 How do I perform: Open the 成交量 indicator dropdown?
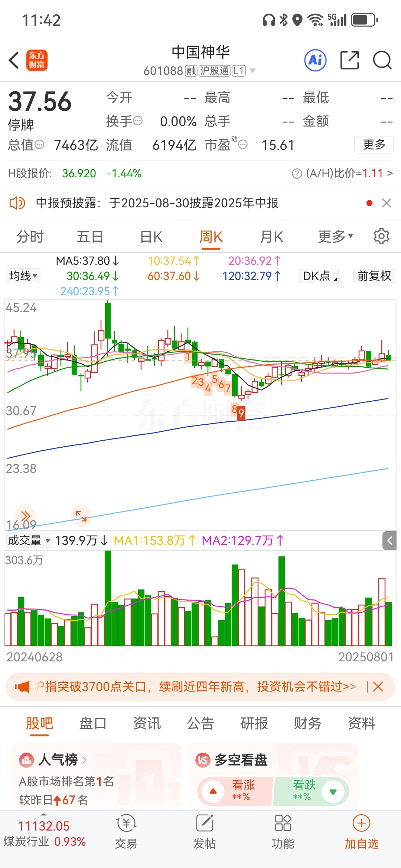point(29,540)
